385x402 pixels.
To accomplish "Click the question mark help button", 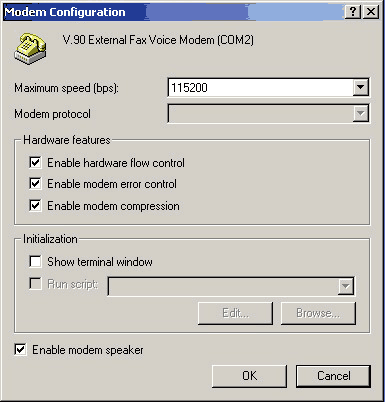I will point(353,12).
